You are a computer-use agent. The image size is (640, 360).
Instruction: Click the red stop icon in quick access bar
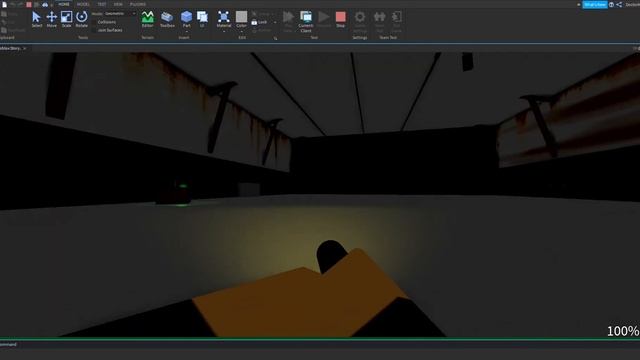pyautogui.click(x=29, y=4)
